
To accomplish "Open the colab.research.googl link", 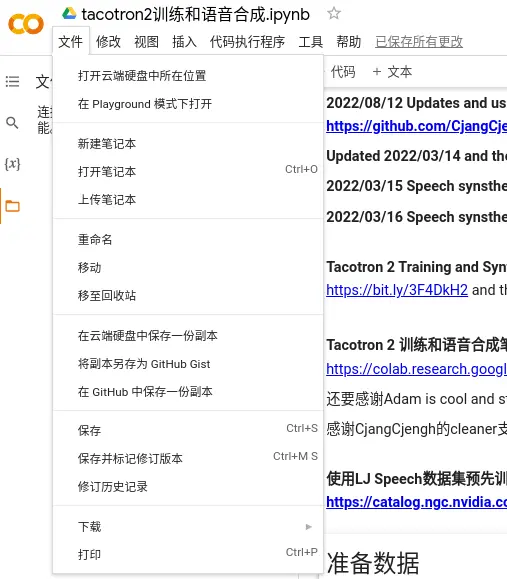I will click(x=417, y=369).
